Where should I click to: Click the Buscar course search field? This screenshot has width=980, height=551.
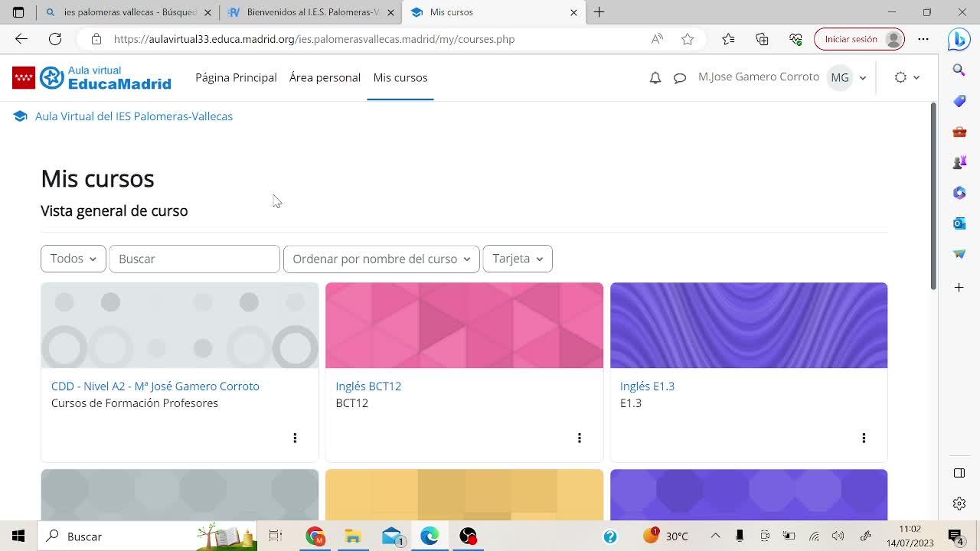click(194, 259)
